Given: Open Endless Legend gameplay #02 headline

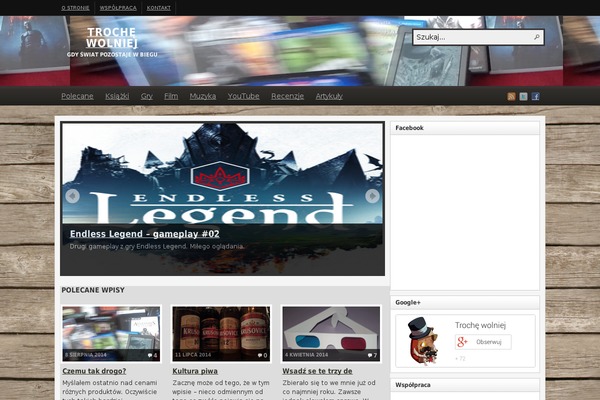Looking at the screenshot, I should [145, 234].
